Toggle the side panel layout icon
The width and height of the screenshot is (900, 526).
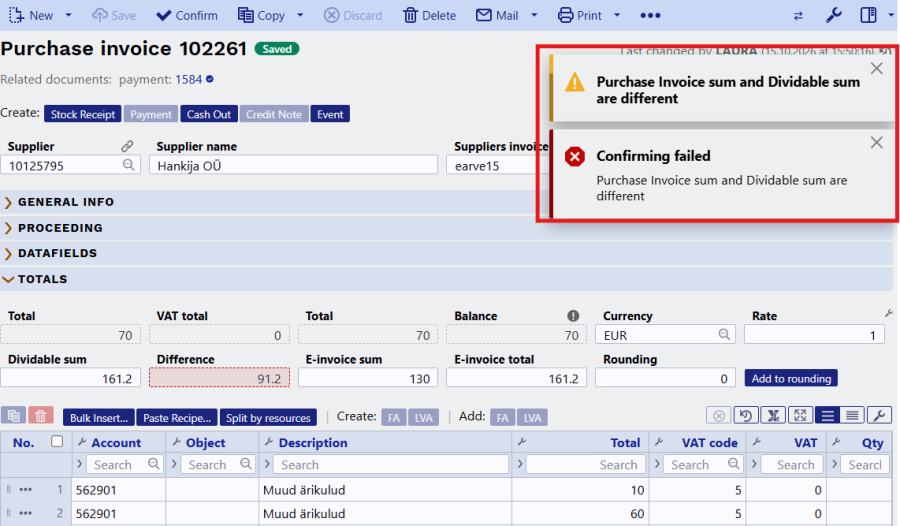868,15
